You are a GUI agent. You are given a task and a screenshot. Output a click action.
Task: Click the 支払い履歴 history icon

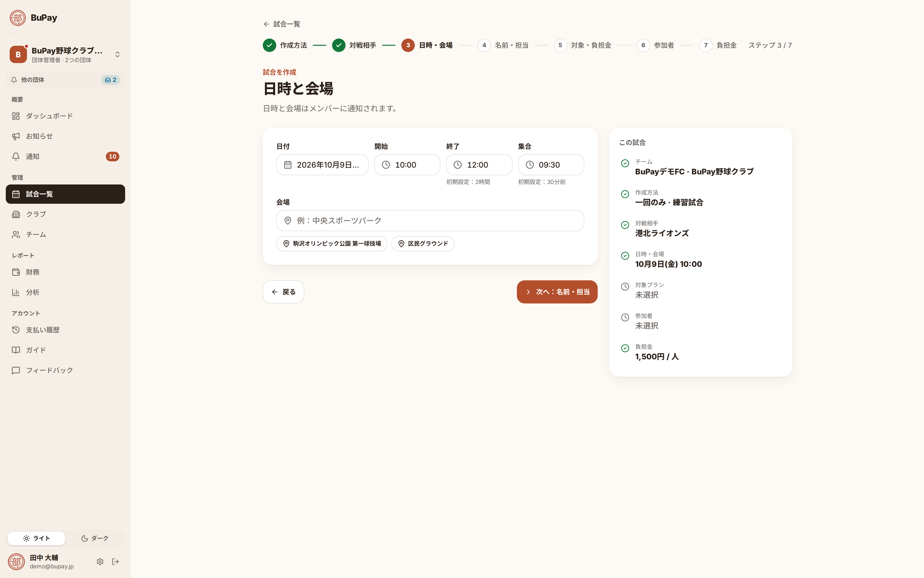click(x=16, y=330)
